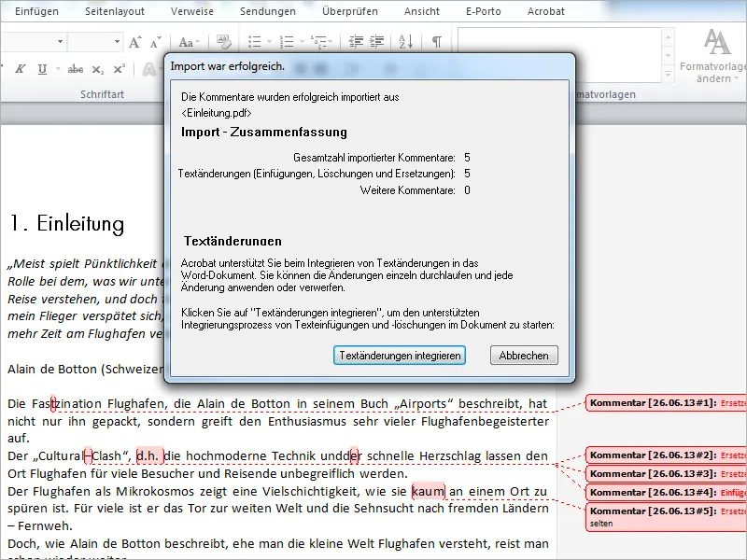The height and width of the screenshot is (560, 747).
Task: Open underline style dropdown arrow
Action: pos(58,69)
